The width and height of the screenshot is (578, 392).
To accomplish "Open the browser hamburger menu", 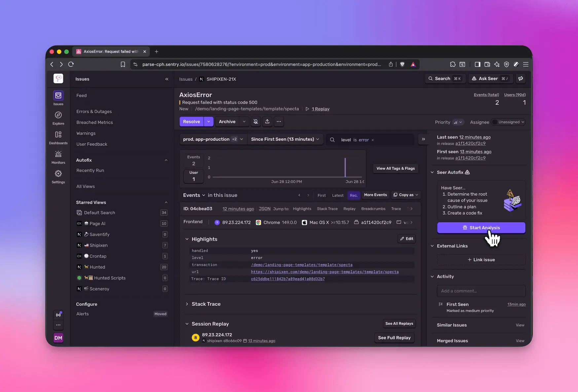I will pos(526,64).
